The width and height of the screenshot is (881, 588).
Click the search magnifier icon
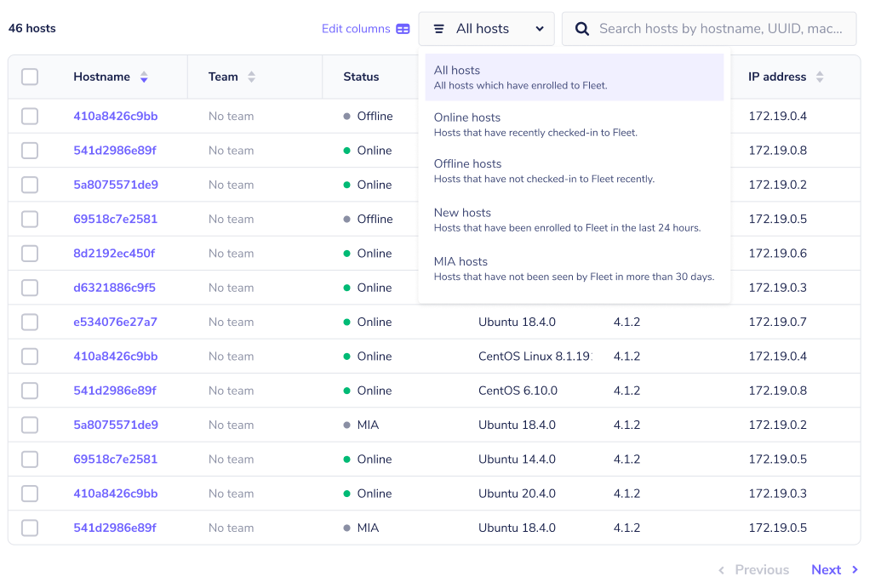click(x=582, y=29)
